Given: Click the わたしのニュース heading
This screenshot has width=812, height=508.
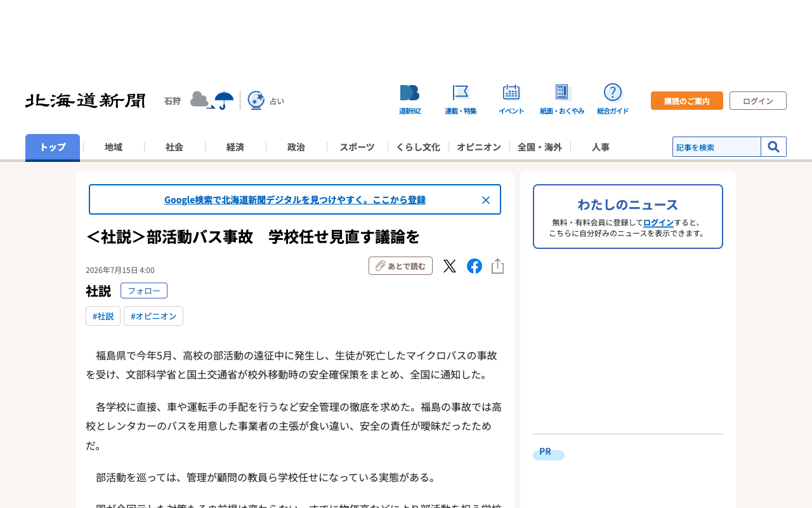Looking at the screenshot, I should [628, 204].
